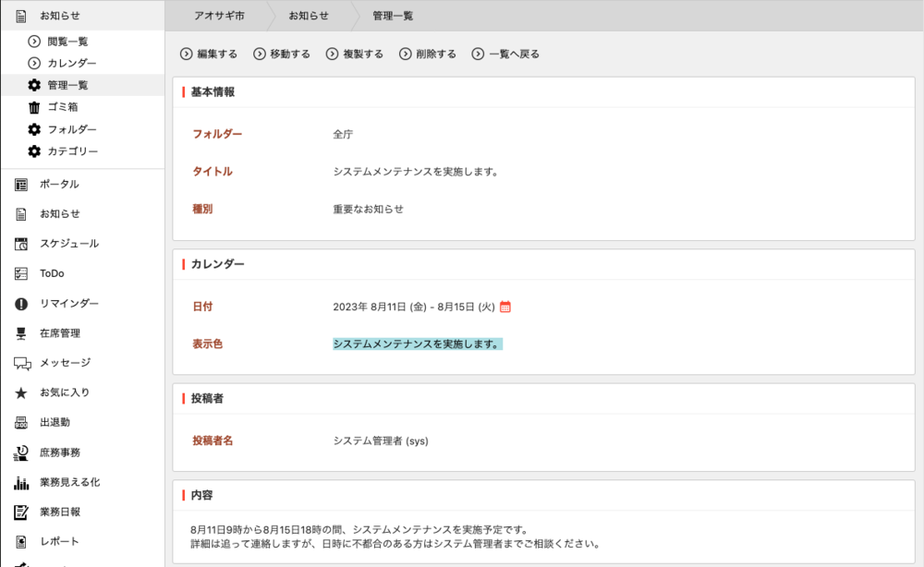Open 出退勤 from the sidebar
Viewport: 924px width, 567px height.
click(x=55, y=422)
